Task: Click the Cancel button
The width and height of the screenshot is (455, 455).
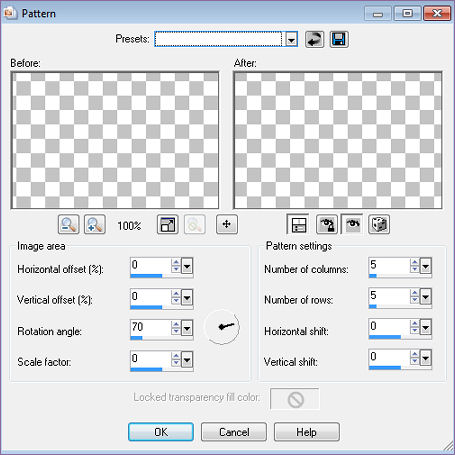Action: click(x=234, y=432)
